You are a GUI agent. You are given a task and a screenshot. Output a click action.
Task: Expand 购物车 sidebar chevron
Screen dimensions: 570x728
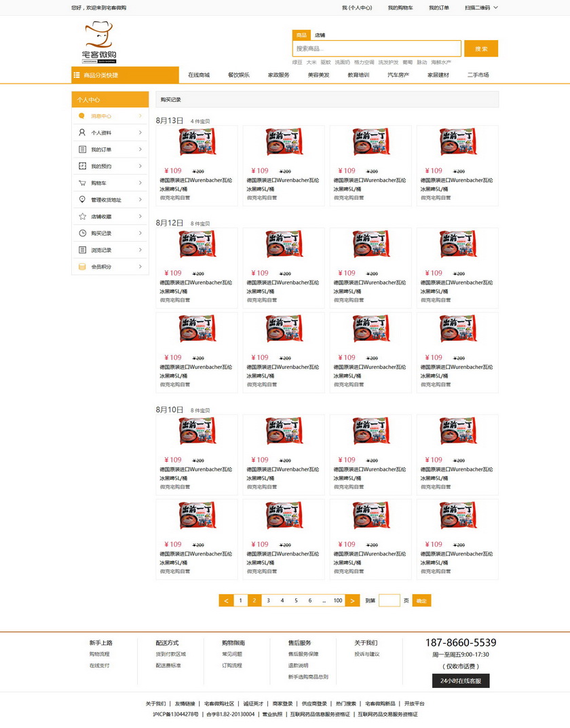[140, 183]
